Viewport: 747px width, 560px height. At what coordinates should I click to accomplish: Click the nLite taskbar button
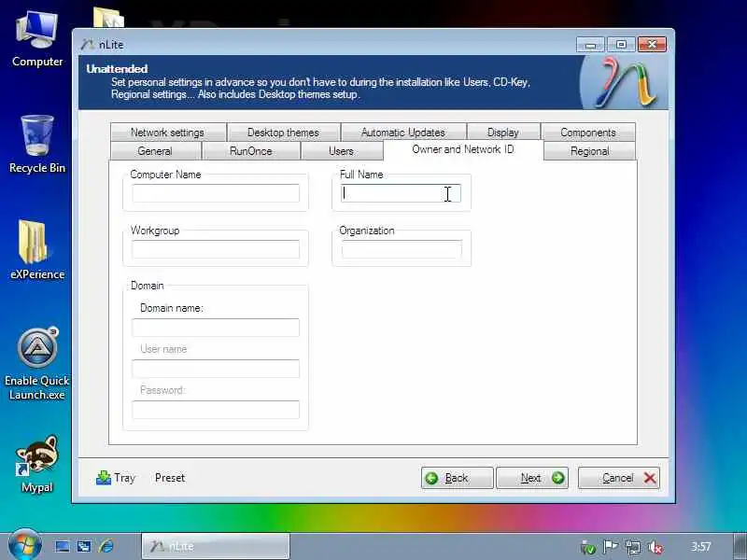coord(216,546)
